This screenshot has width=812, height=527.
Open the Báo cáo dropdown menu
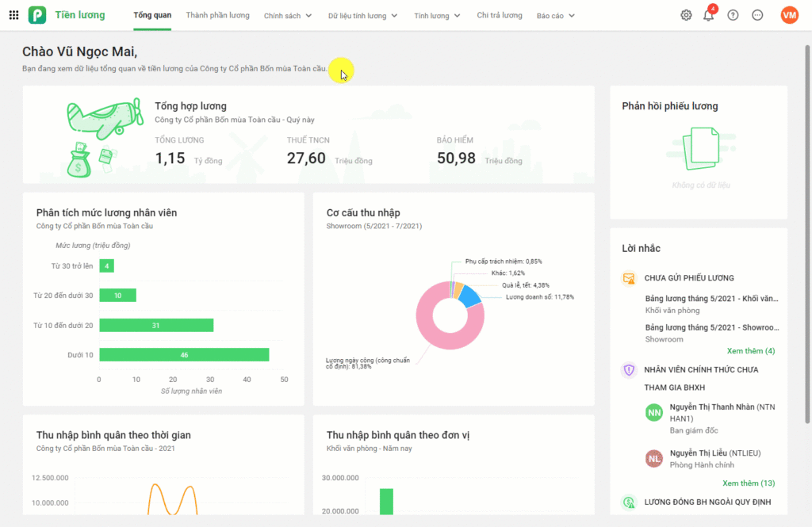pyautogui.click(x=555, y=16)
